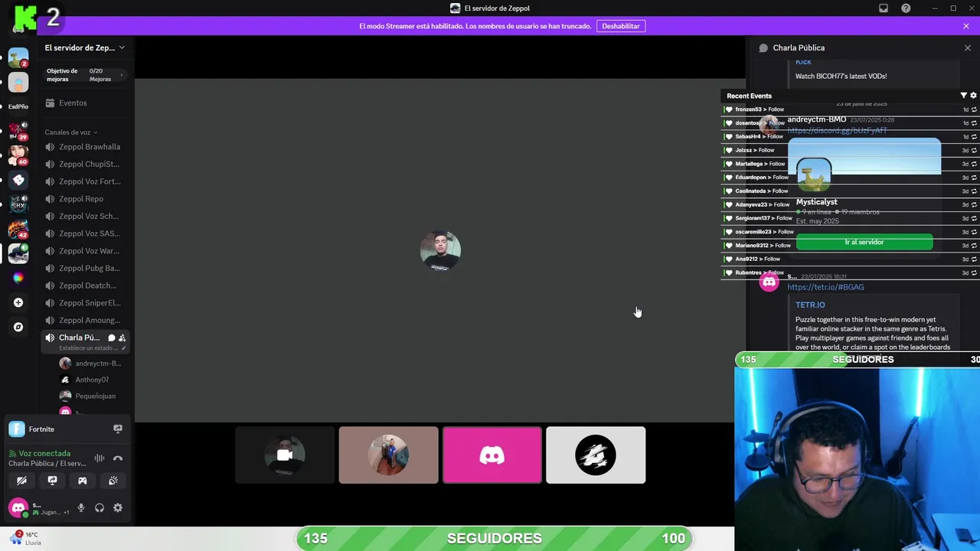Open the server with 39 notifications
The image size is (980, 551).
[x=18, y=131]
